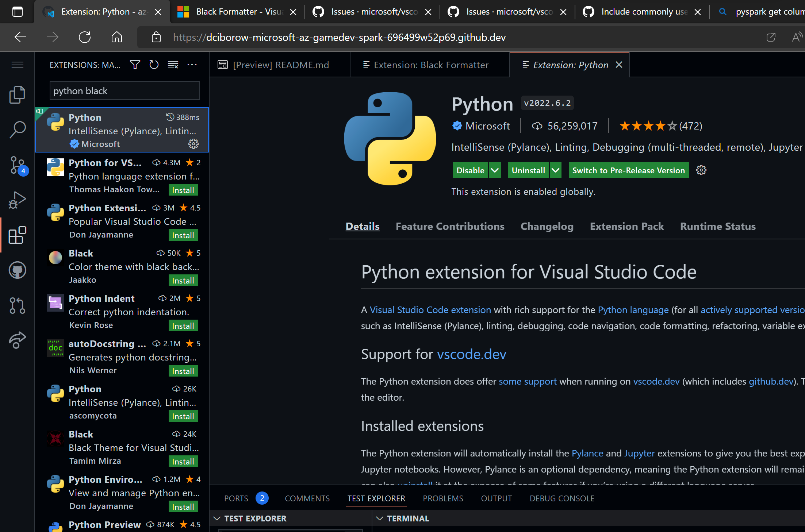Select the Live Share icon in the sidebar

point(17,340)
